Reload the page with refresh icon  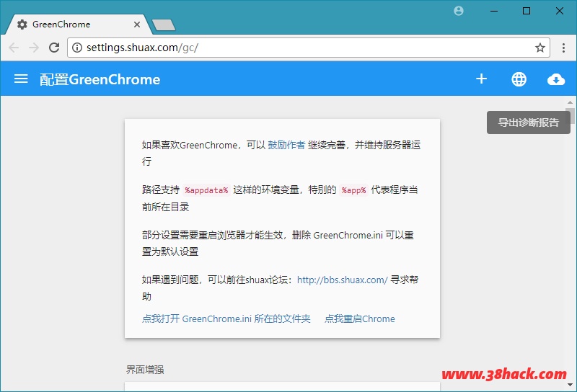pyautogui.click(x=54, y=48)
